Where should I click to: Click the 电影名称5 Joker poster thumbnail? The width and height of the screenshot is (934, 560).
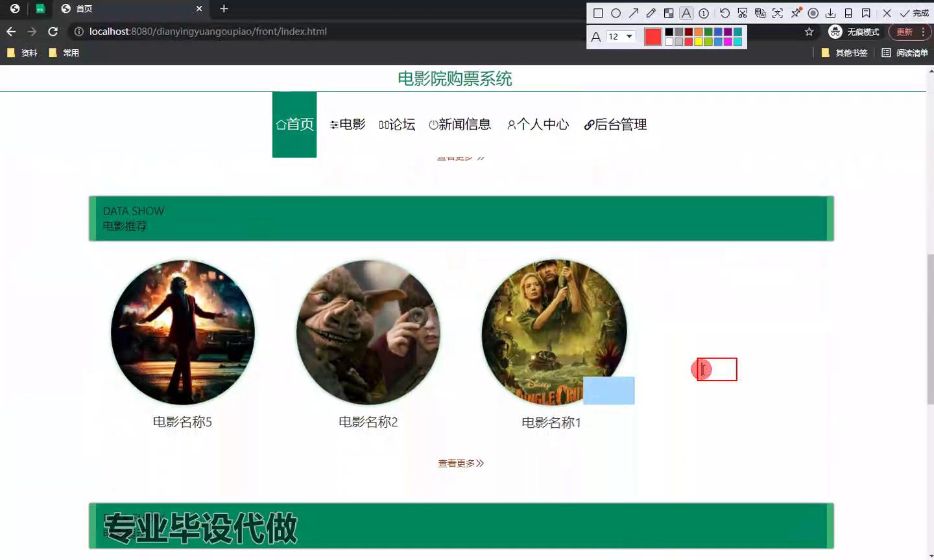(x=183, y=332)
